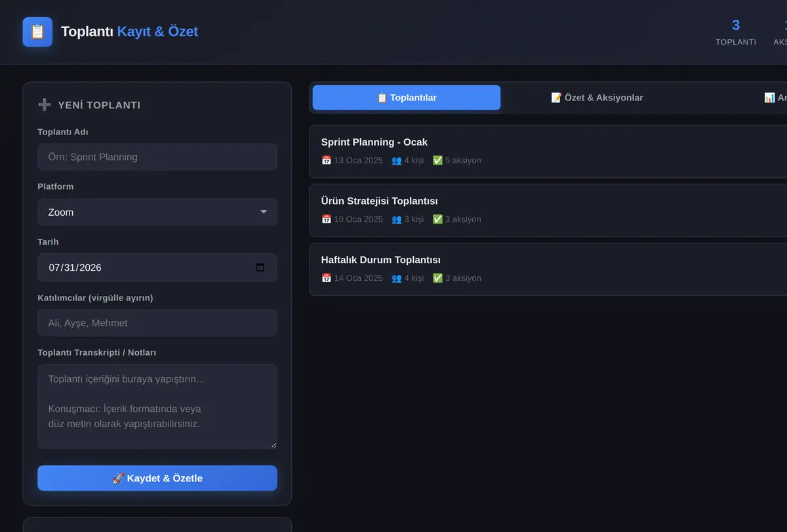The width and height of the screenshot is (787, 532).
Task: Click the clipboard app logo icon
Action: pyautogui.click(x=37, y=31)
